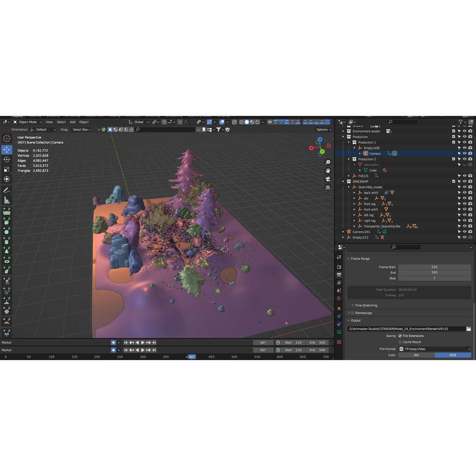The height and width of the screenshot is (476, 476).
Task: Open the View Layer properties tab
Action: [x=339, y=283]
